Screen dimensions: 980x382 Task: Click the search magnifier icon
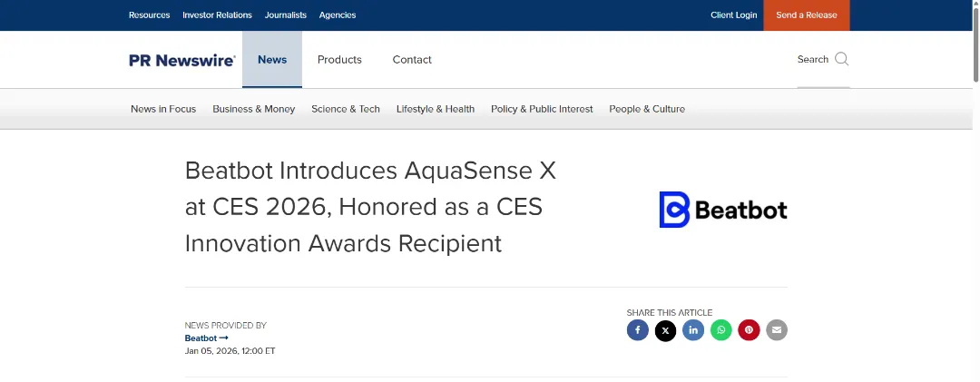[x=841, y=60]
